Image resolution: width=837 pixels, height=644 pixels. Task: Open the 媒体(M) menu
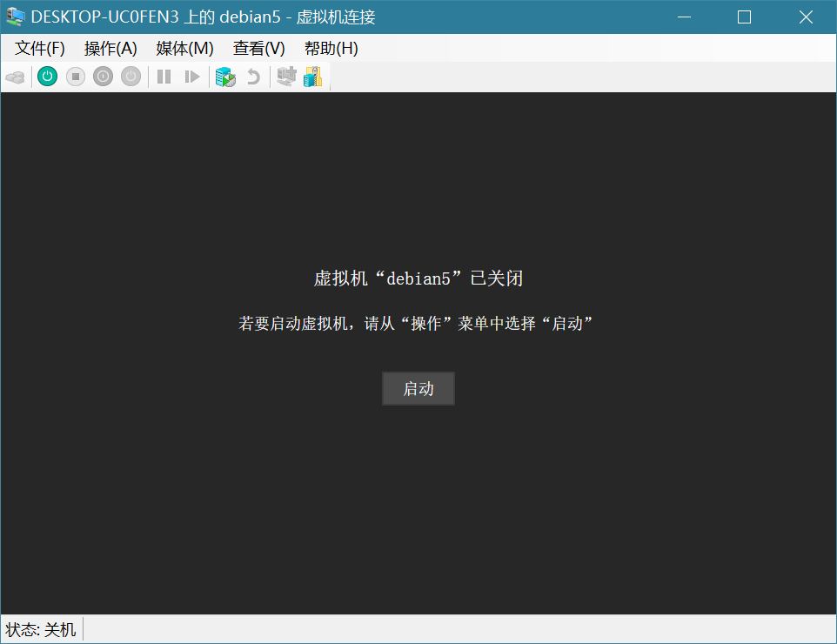point(184,49)
